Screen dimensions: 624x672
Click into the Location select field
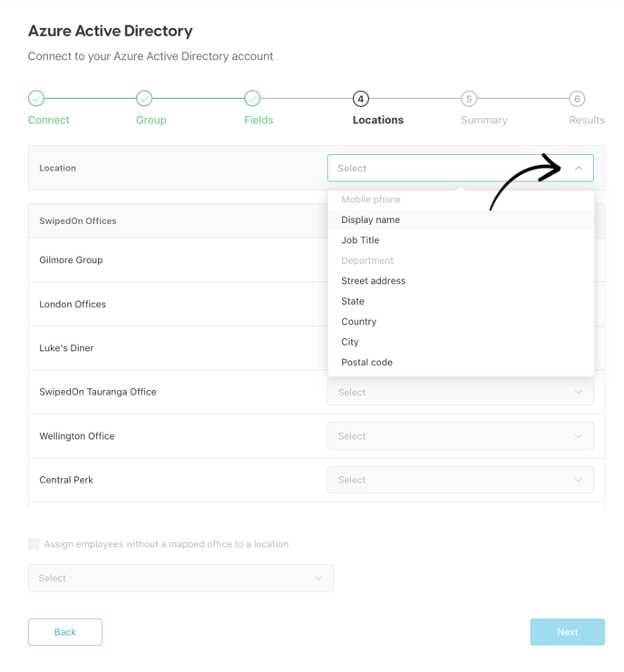click(x=460, y=168)
